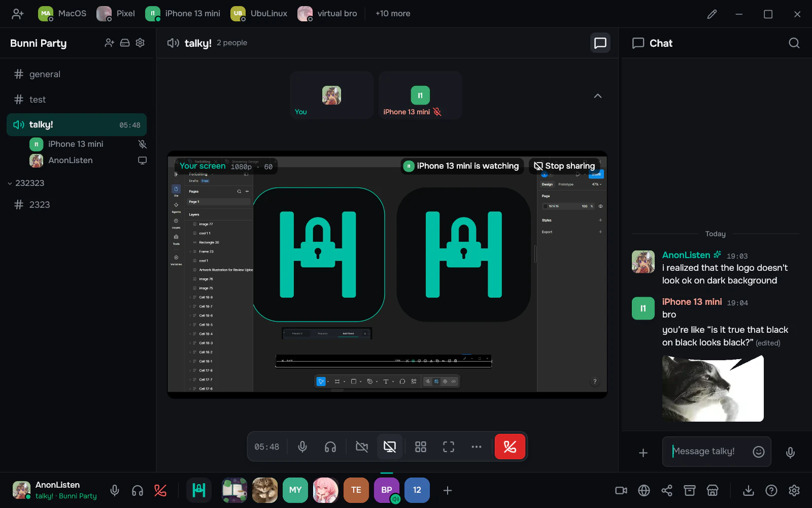Open the store icon in bottom bar
The height and width of the screenshot is (508, 812).
[713, 490]
